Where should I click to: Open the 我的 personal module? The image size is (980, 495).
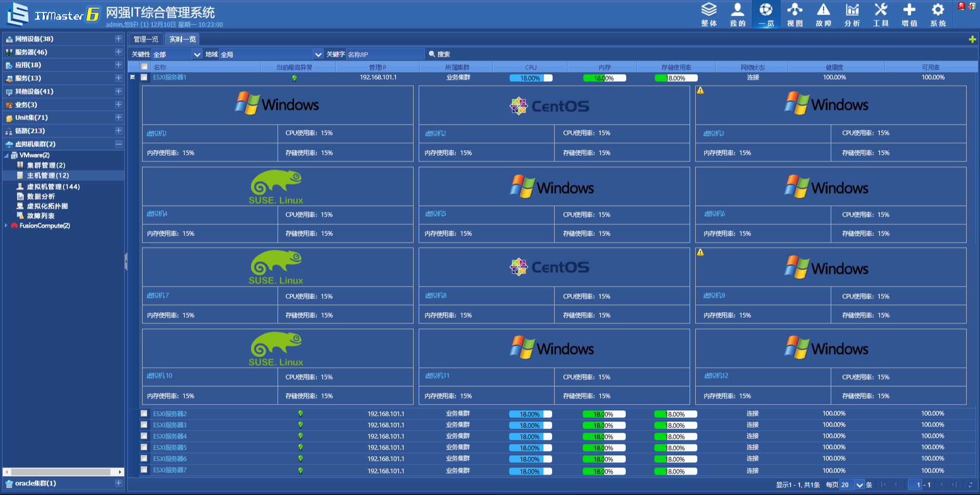tap(738, 14)
